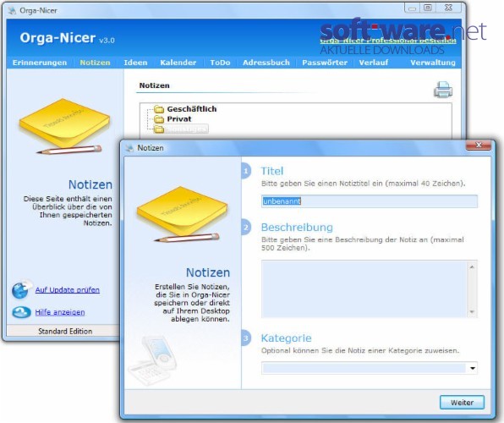Image resolution: width=504 pixels, height=423 pixels.
Task: Switch to the Notizen tab
Action: [95, 63]
